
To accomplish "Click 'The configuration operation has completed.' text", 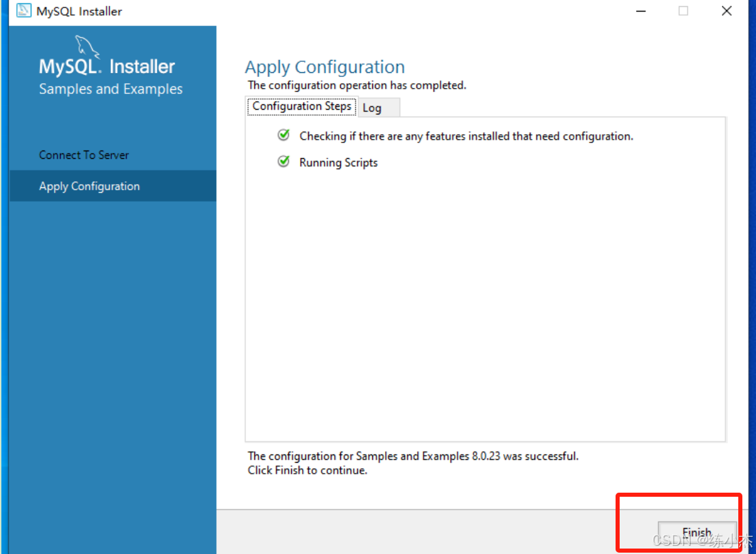I will tap(357, 85).
